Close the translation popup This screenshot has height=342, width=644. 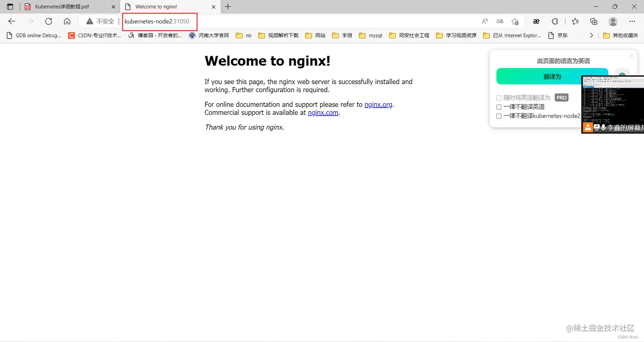click(631, 56)
